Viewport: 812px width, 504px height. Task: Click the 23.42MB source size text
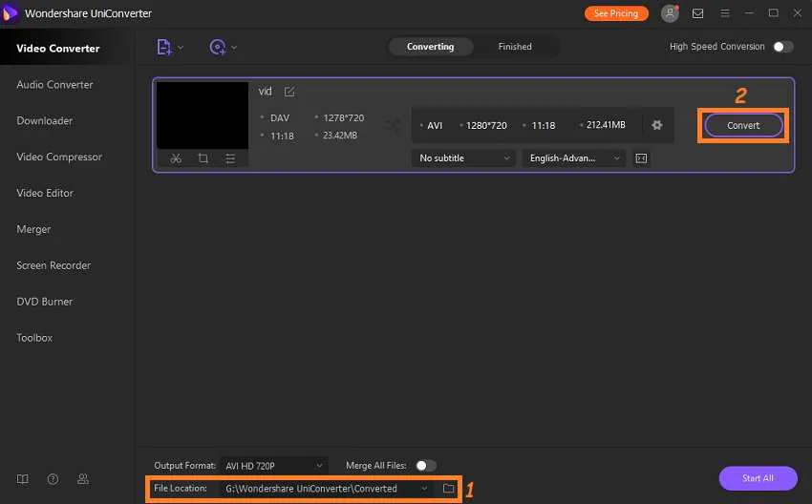tap(340, 135)
